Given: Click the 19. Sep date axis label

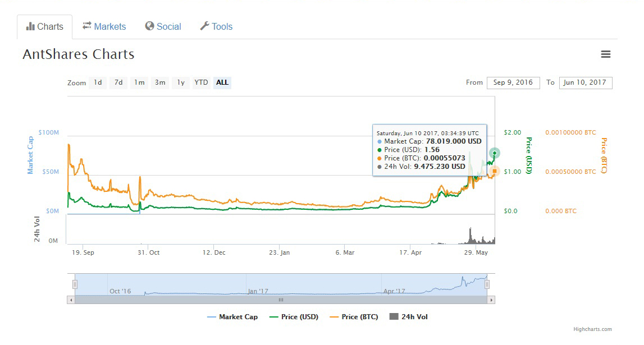Looking at the screenshot, I should click(x=83, y=252).
